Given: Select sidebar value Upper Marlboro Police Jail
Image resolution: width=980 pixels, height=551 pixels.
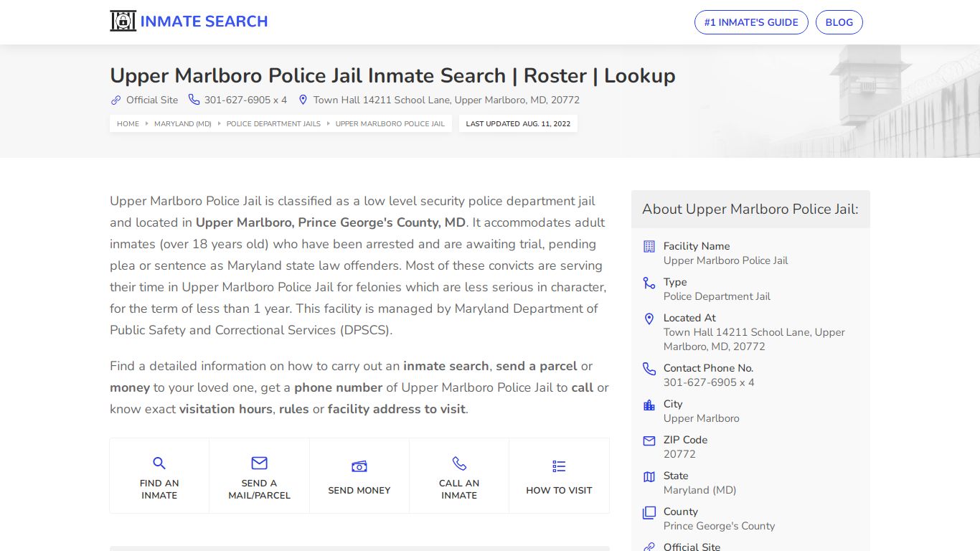Looking at the screenshot, I should click(x=725, y=260).
